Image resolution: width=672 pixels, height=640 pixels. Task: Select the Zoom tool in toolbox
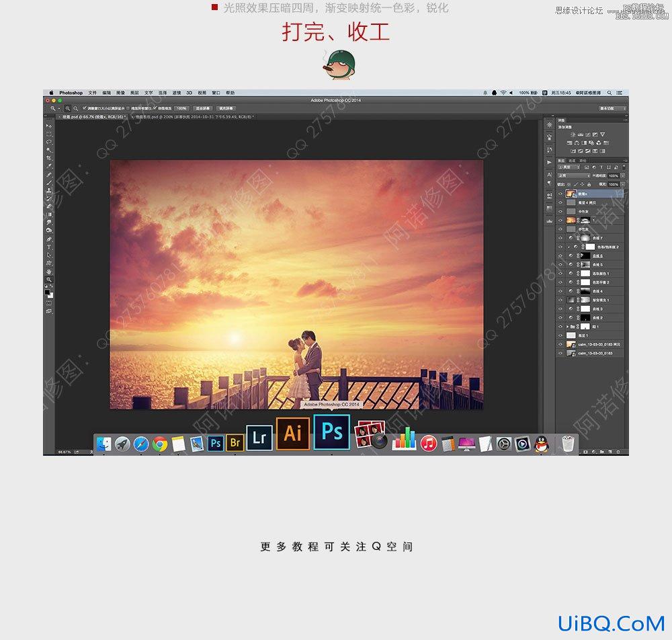click(49, 280)
